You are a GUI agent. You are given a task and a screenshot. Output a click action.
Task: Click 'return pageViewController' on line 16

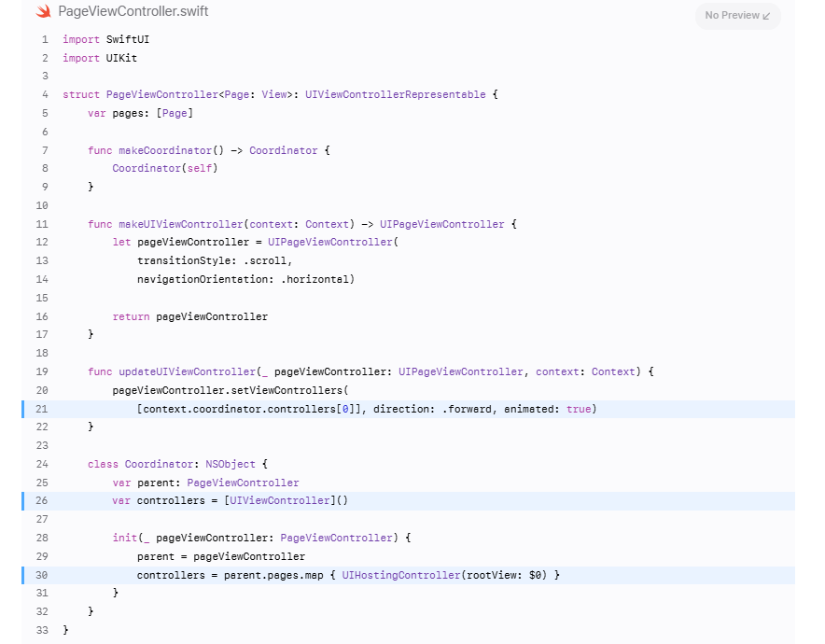click(x=190, y=316)
